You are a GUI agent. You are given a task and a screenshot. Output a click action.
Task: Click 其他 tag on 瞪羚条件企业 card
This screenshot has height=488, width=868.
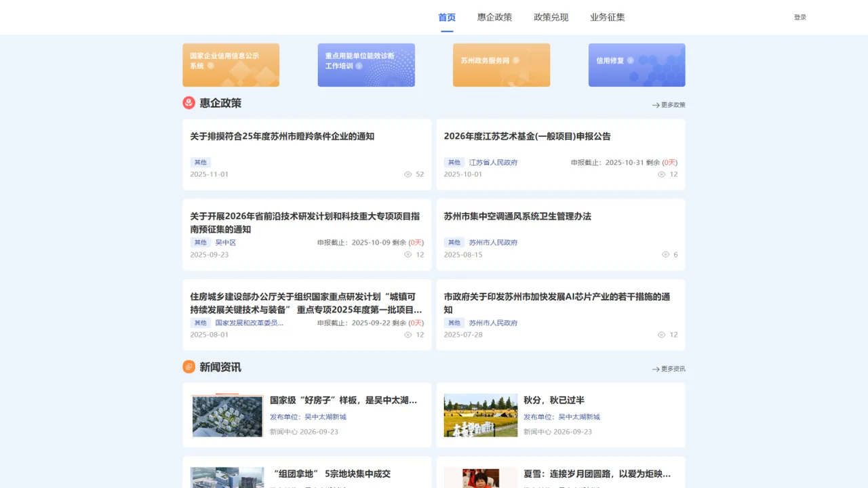pos(201,163)
